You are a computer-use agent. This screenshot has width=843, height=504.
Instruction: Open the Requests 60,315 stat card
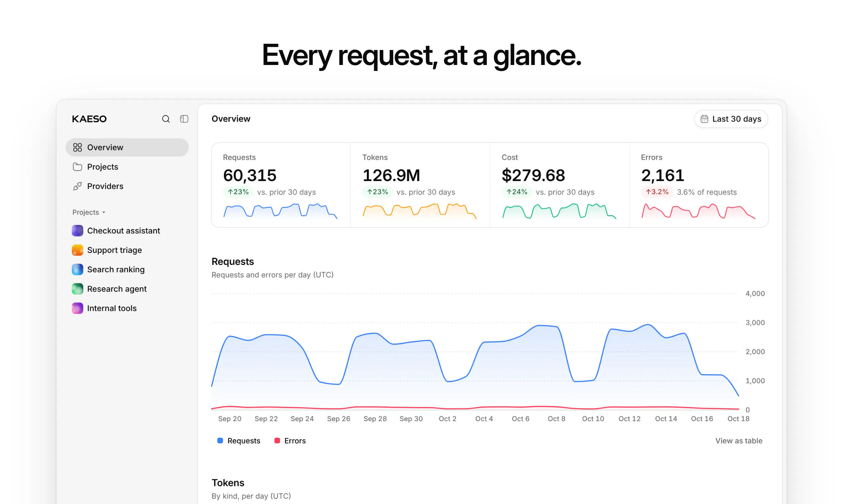click(281, 185)
